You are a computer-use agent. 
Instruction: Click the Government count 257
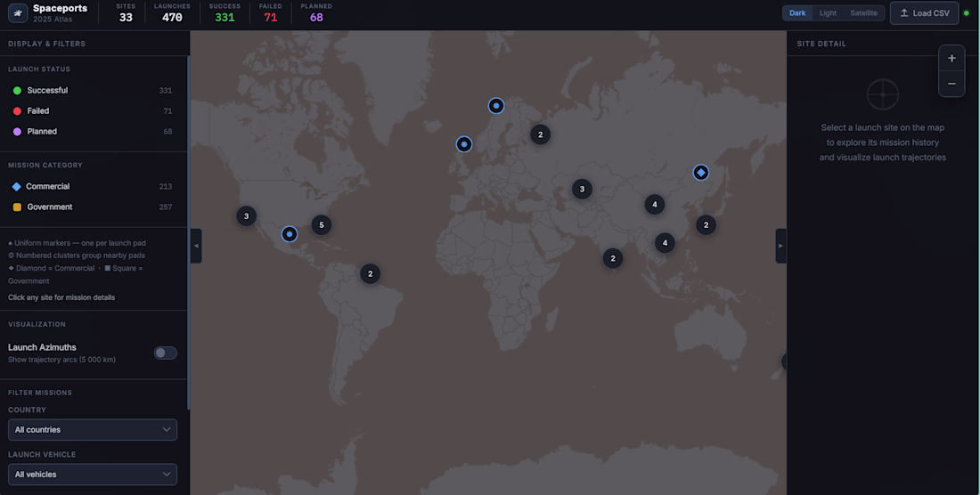pyautogui.click(x=166, y=207)
